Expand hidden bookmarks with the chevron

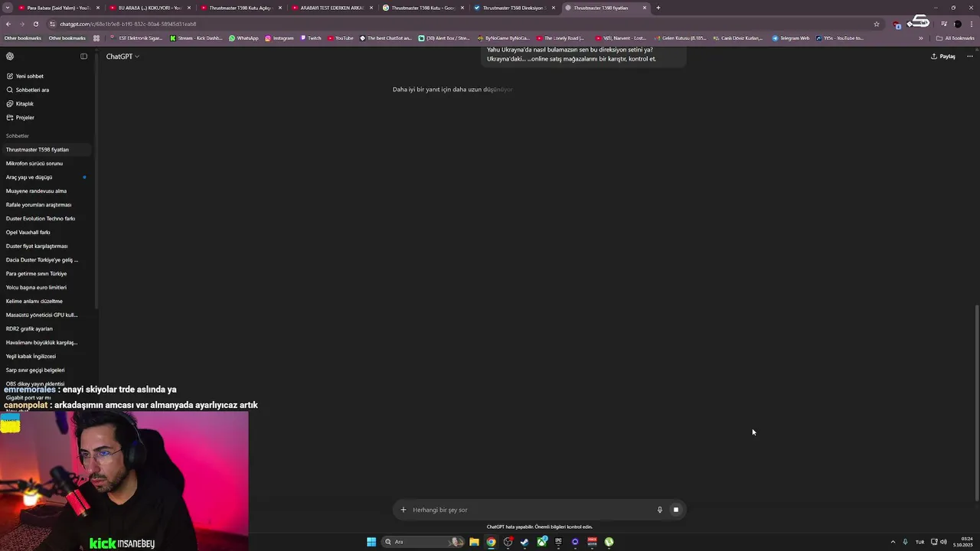[921, 38]
